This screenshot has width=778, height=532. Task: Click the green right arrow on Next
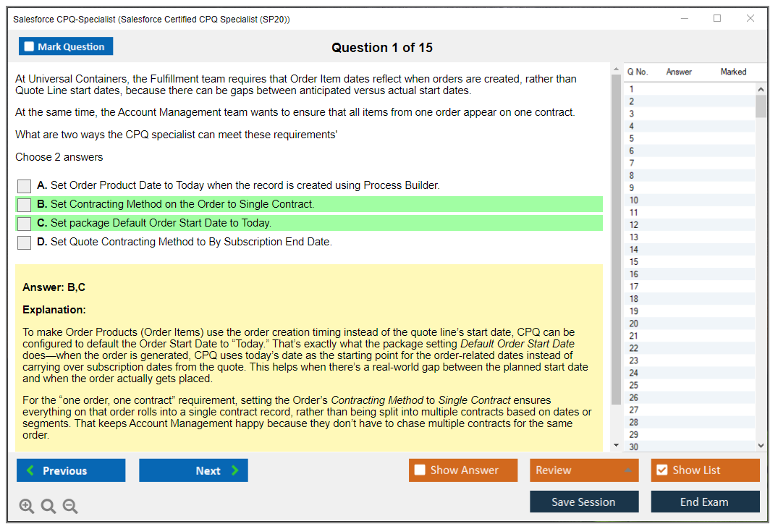(x=235, y=470)
